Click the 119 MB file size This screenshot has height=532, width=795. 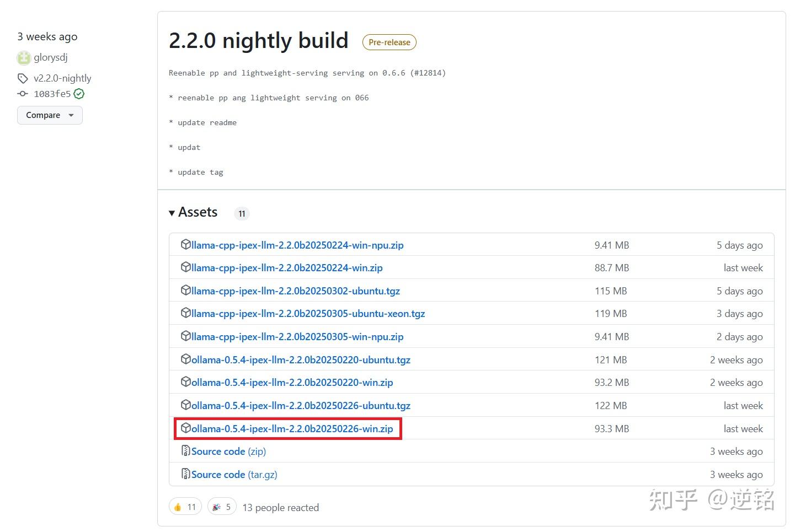[611, 314]
